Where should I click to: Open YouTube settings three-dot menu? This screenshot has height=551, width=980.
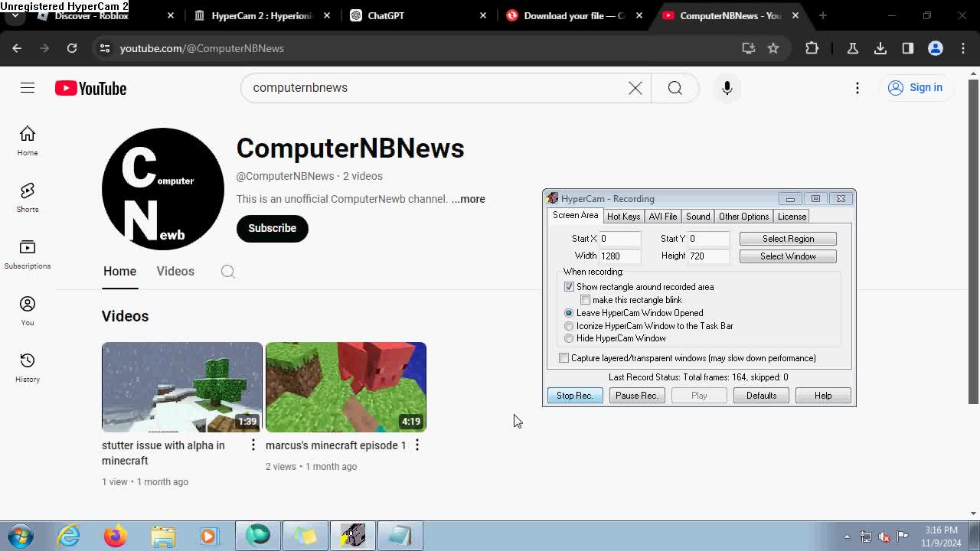pos(857,88)
